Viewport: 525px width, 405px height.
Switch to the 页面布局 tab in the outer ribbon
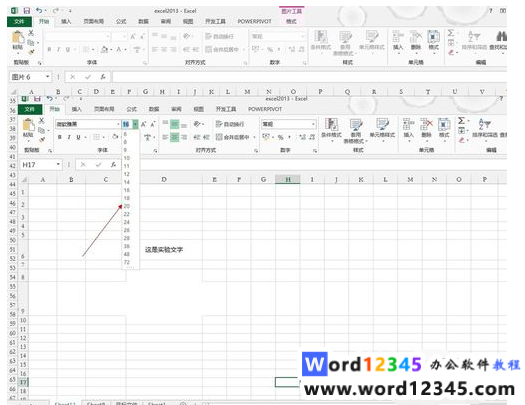93,21
